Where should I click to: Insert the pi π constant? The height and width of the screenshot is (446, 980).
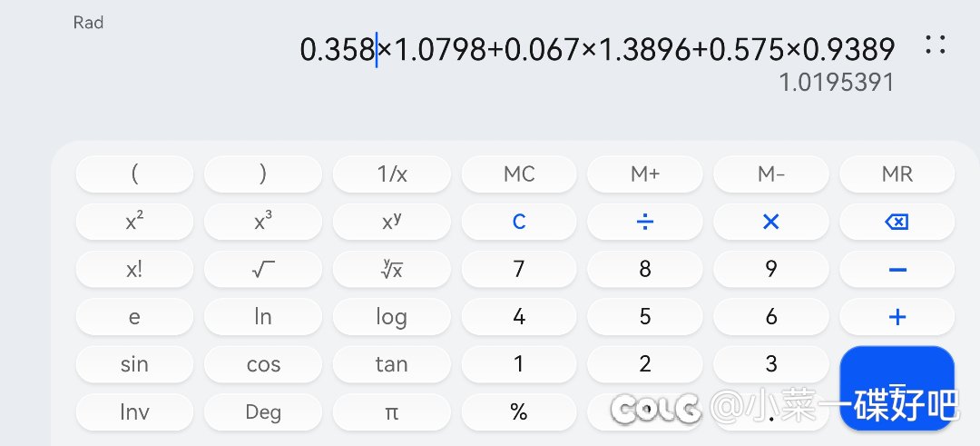point(391,412)
